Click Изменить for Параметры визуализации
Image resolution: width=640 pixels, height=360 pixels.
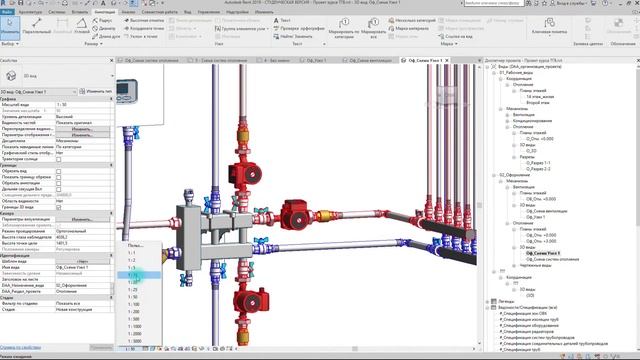point(82,220)
